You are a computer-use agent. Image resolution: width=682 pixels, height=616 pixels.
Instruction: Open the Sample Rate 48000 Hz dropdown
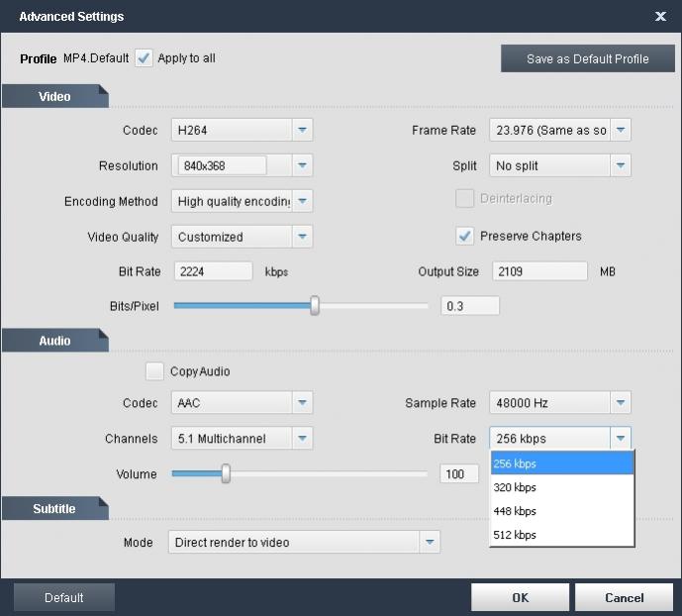click(621, 403)
